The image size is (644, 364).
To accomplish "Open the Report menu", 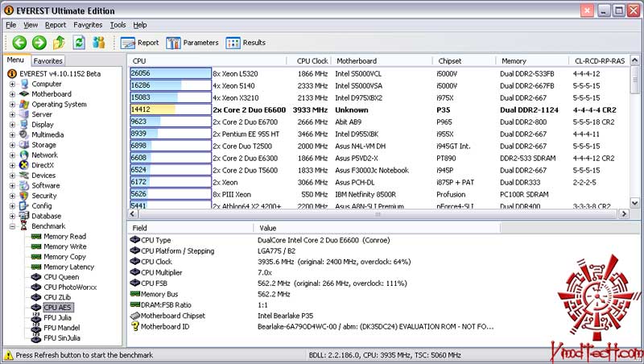I will (56, 25).
